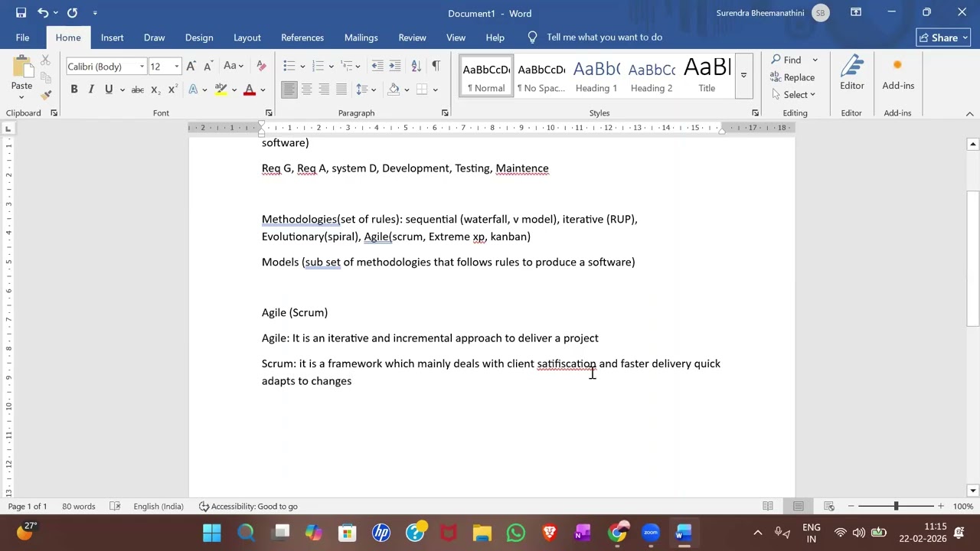Launch Google Chrome from the taskbar
The image size is (980, 551).
click(x=617, y=533)
